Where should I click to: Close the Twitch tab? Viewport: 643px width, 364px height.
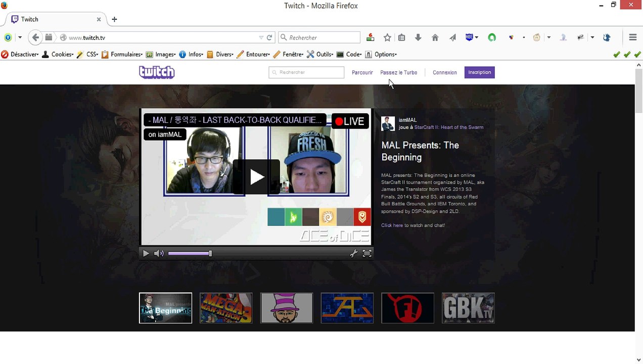99,19
